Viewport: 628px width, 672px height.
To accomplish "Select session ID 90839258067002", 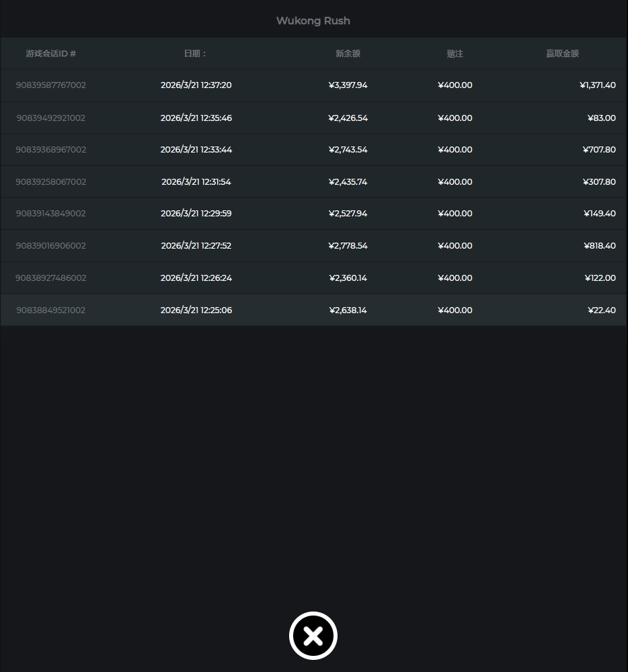I will click(51, 182).
